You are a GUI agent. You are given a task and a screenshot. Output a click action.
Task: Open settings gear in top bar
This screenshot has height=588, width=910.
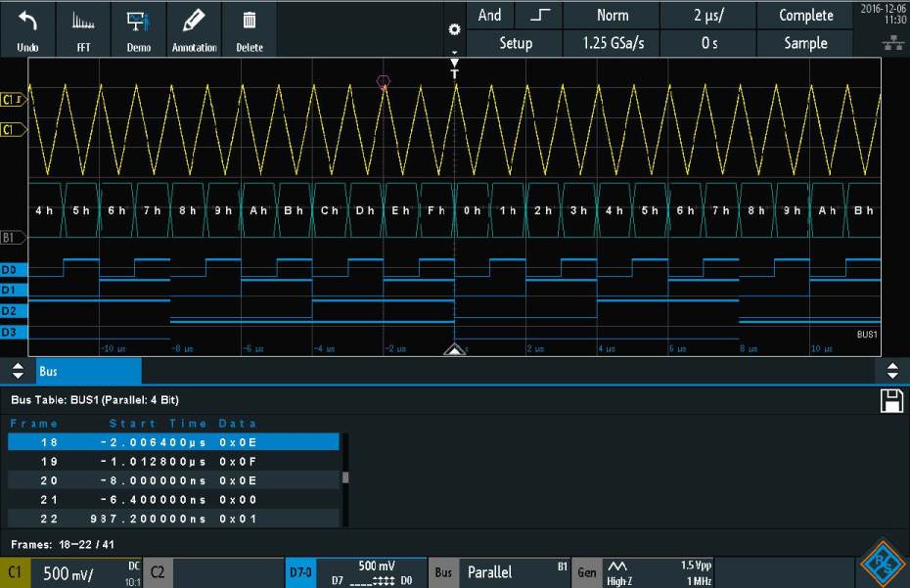tap(453, 30)
